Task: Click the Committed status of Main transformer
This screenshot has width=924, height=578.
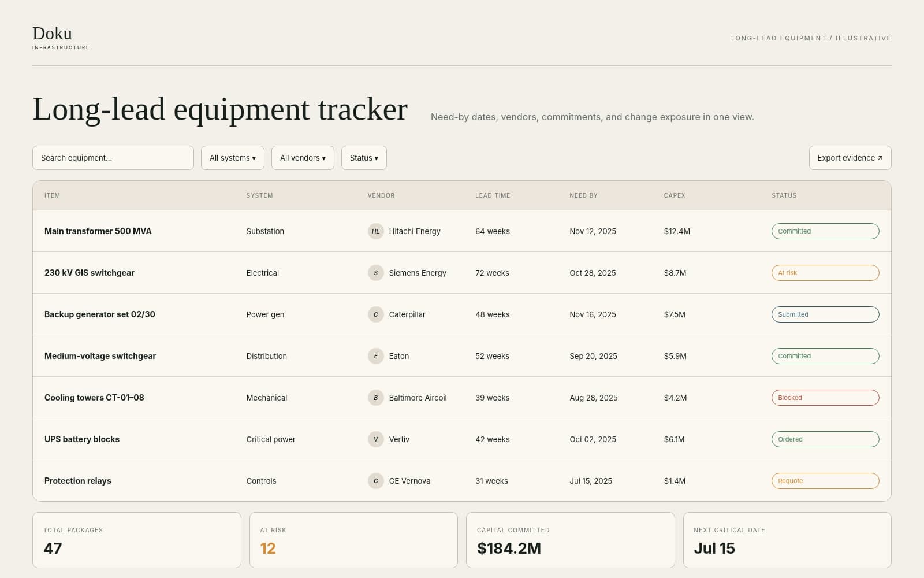Action: click(825, 231)
